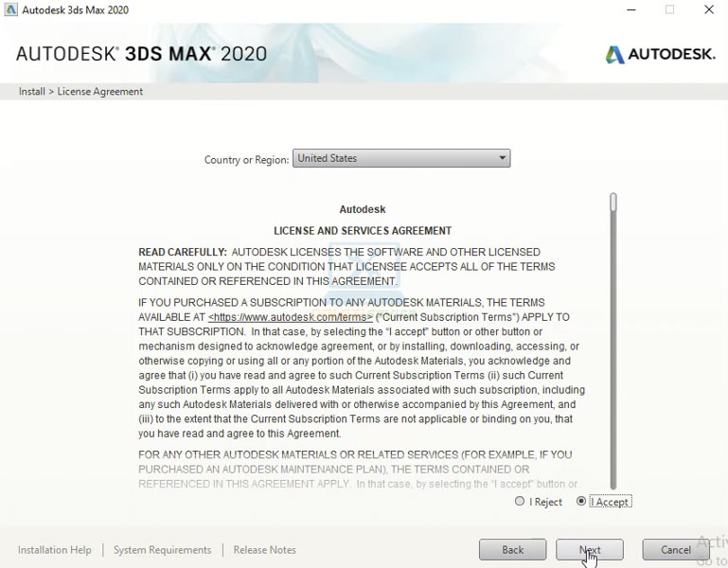Viewport: 728px width, 568px height.
Task: Open the Country or Region dropdown
Action: tap(400, 159)
